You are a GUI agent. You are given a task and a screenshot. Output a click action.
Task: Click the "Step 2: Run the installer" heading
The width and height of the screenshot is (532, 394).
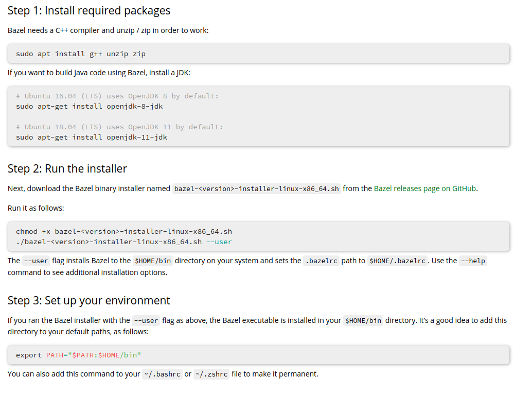(x=67, y=169)
